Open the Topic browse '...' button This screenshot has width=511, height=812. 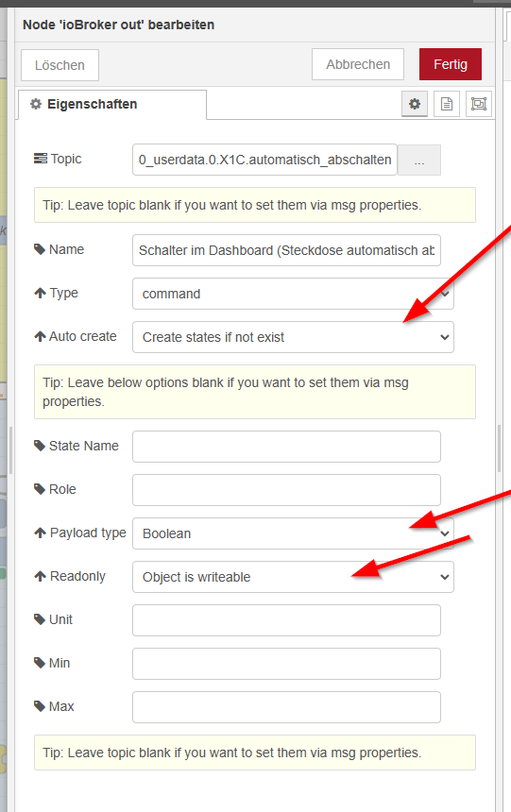(x=419, y=160)
